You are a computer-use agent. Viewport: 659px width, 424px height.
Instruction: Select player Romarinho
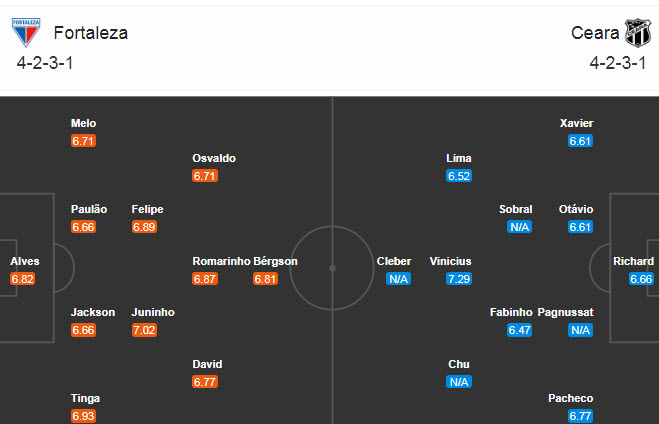point(221,261)
